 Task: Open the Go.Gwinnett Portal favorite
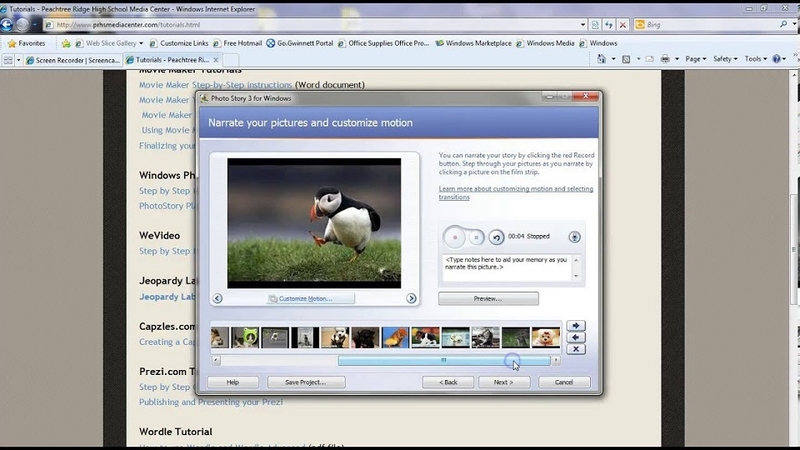click(x=299, y=43)
